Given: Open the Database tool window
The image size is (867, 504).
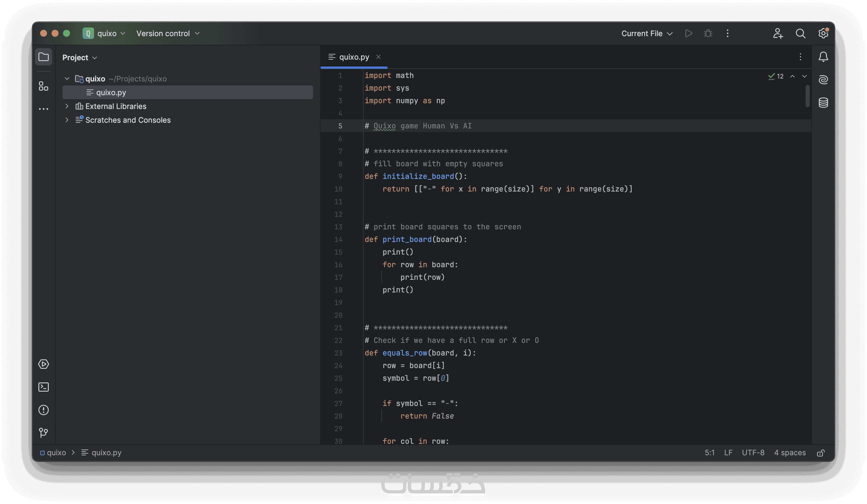Looking at the screenshot, I should pyautogui.click(x=823, y=103).
